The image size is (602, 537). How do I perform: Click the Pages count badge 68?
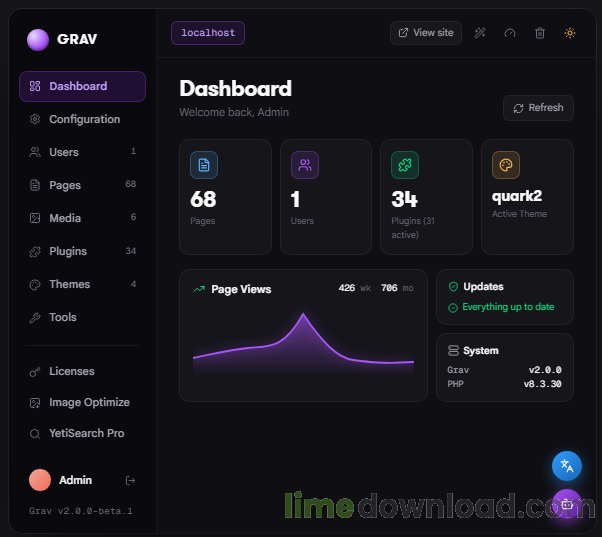131,184
